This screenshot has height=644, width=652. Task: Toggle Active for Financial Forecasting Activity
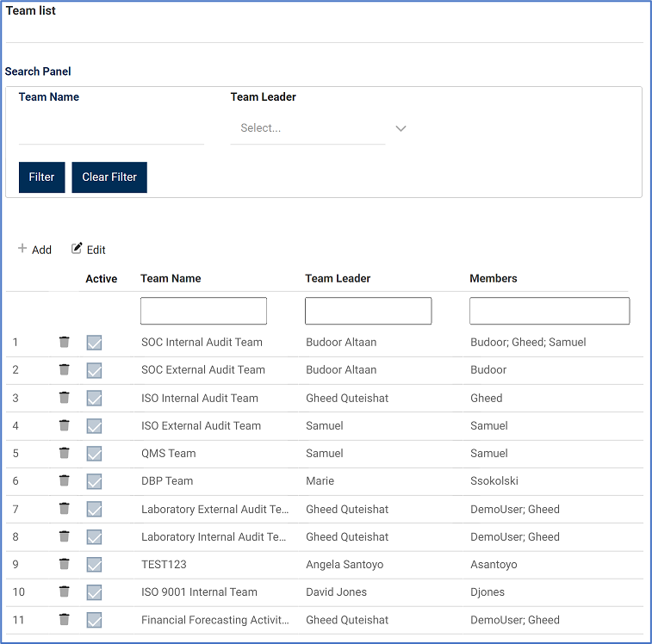(95, 620)
